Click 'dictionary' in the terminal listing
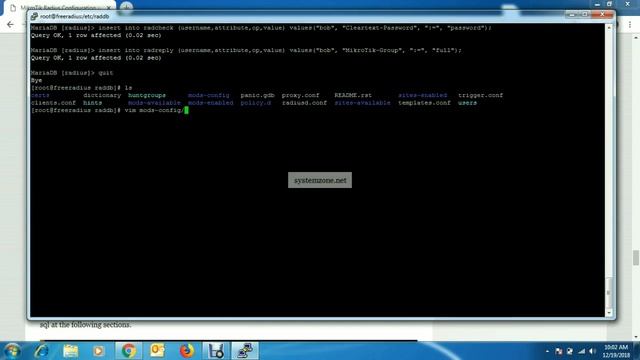The width and height of the screenshot is (640, 360). pyautogui.click(x=102, y=95)
